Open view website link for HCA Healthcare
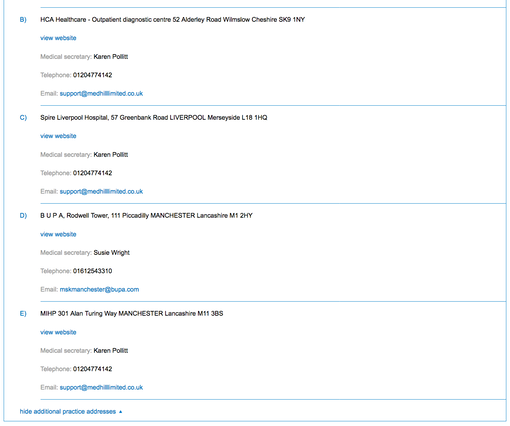Image resolution: width=510 pixels, height=426 pixels. pyautogui.click(x=58, y=38)
